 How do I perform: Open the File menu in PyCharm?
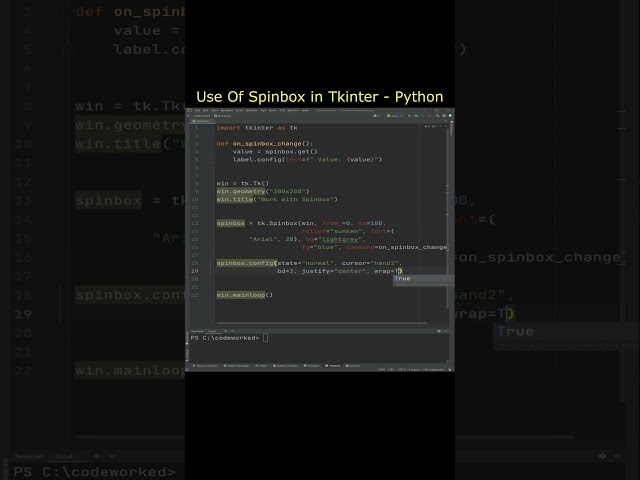click(x=197, y=110)
